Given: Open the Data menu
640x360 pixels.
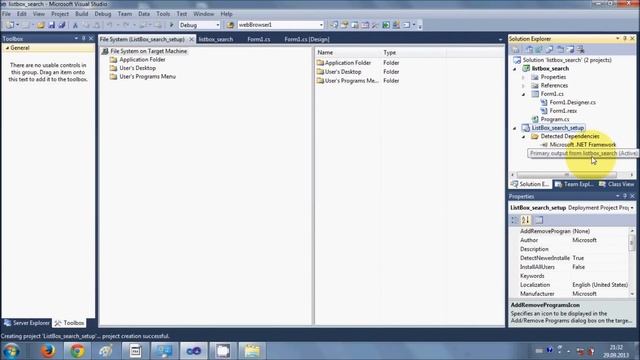Looking at the screenshot, I should tap(144, 14).
